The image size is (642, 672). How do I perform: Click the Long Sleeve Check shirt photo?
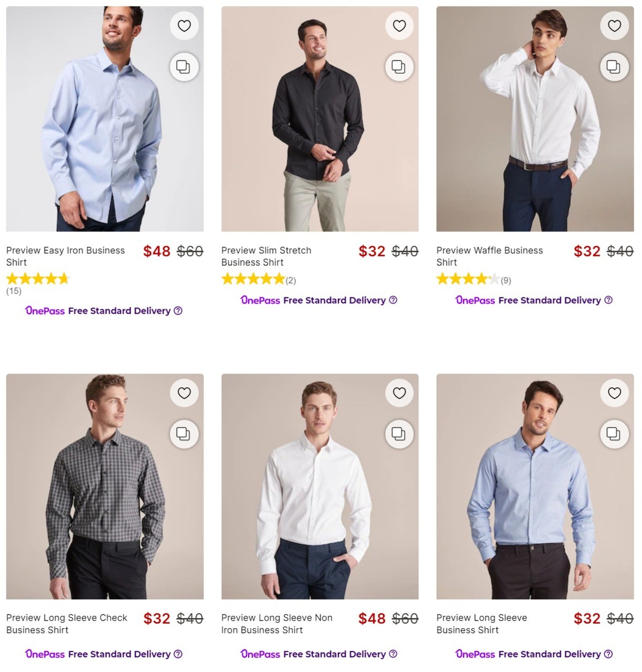[105, 492]
